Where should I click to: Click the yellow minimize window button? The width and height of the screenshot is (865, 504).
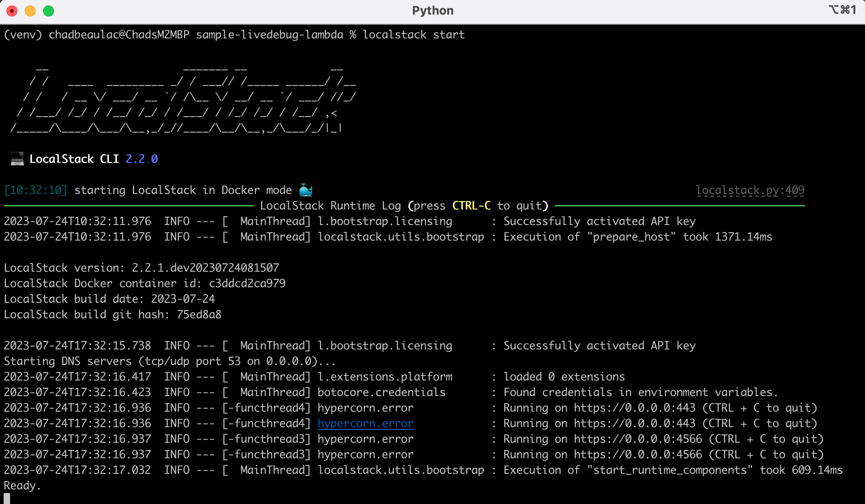click(30, 11)
